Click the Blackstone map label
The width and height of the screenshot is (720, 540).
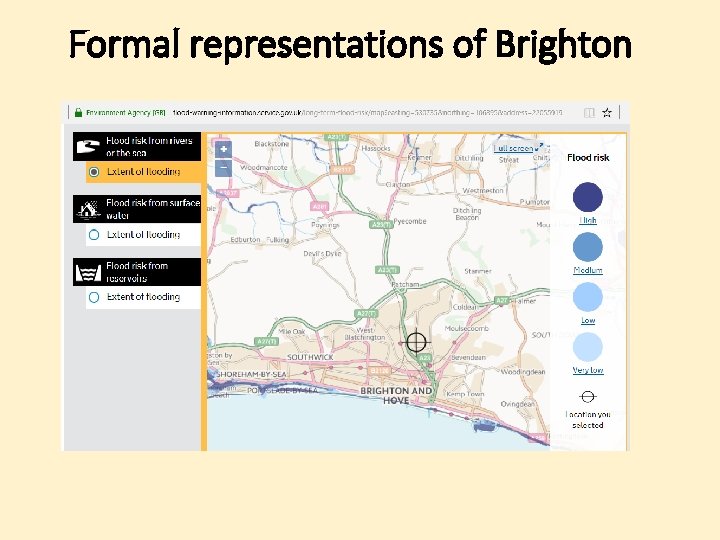click(x=272, y=144)
